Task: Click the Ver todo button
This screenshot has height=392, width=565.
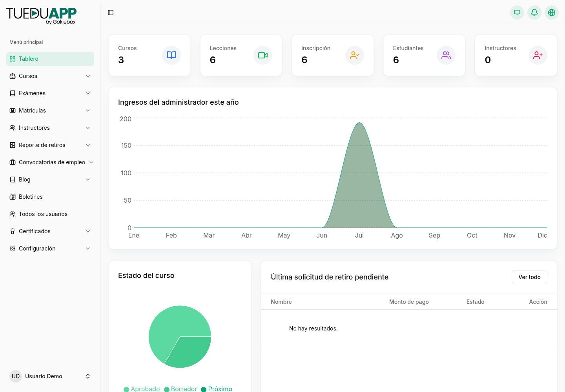Action: [529, 277]
